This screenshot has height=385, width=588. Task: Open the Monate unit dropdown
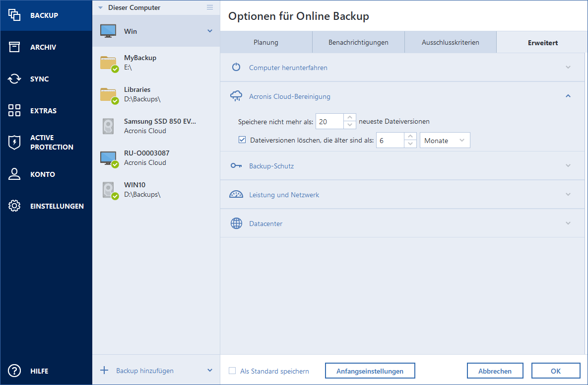point(445,141)
